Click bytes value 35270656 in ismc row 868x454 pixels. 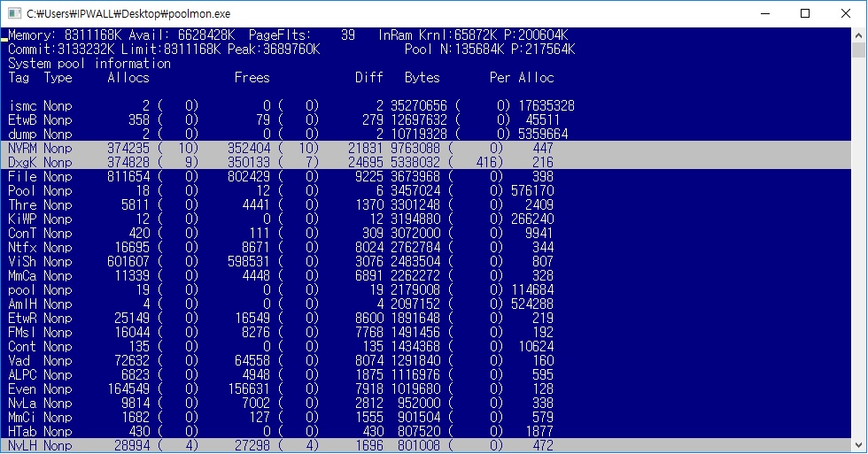pos(419,105)
